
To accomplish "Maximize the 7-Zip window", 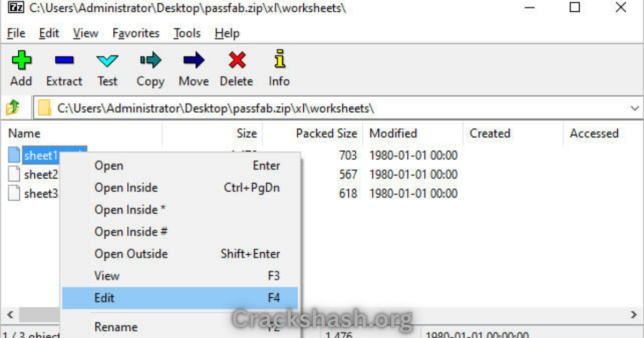I will [575, 8].
